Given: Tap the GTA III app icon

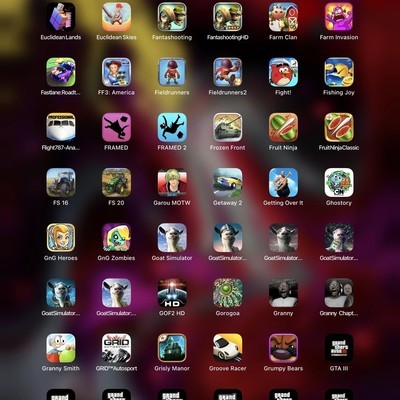Looking at the screenshot, I should [339, 348].
